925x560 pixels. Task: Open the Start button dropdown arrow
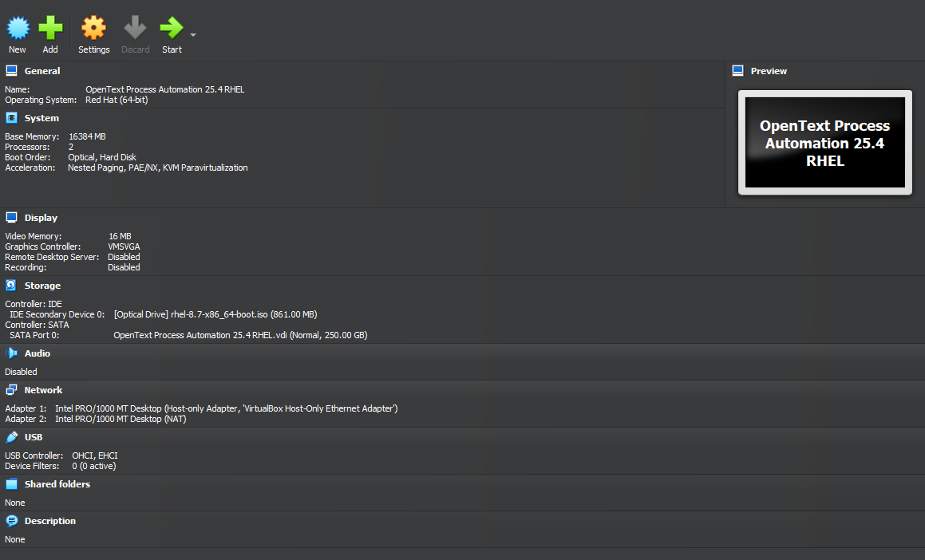pyautogui.click(x=193, y=35)
